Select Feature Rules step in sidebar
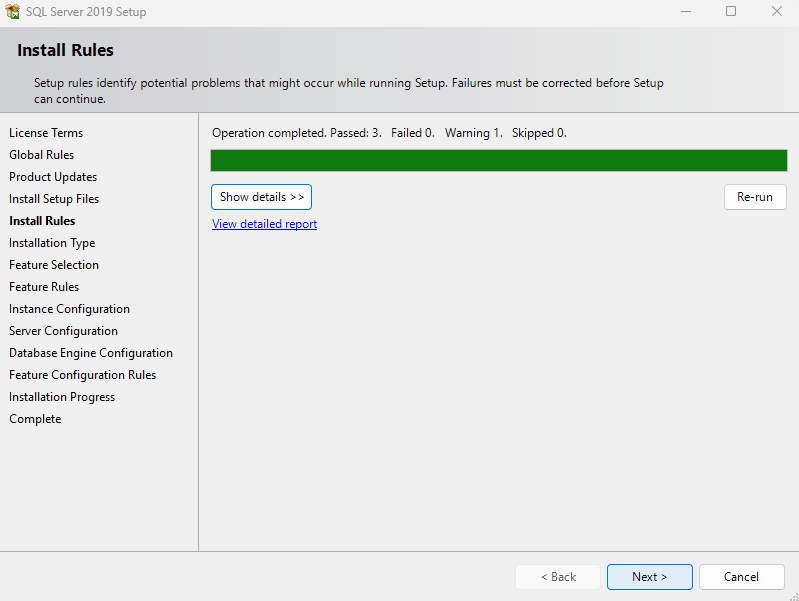799x601 pixels. click(44, 287)
